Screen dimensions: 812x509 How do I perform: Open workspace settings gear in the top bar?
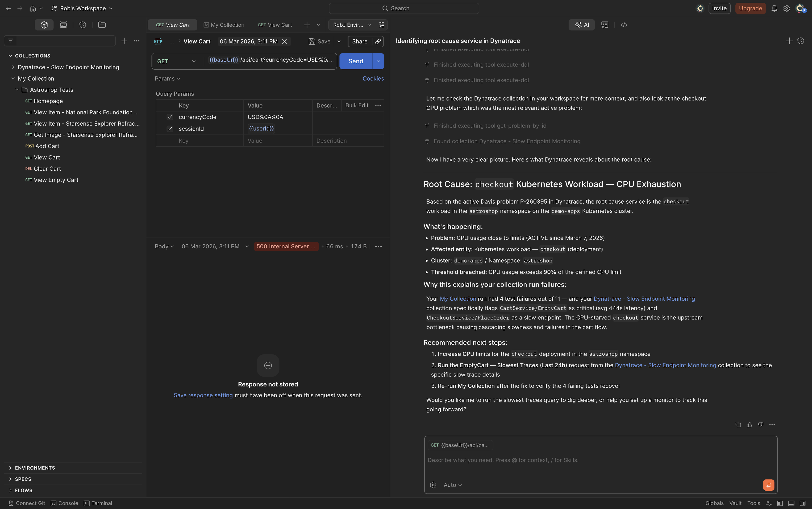(787, 8)
